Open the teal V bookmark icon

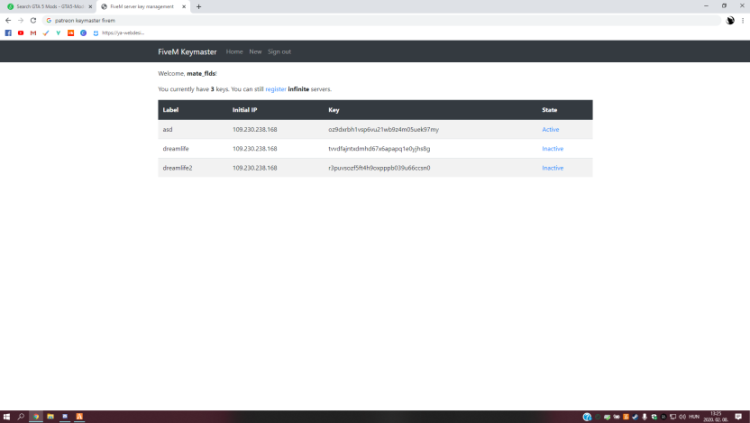(x=58, y=33)
